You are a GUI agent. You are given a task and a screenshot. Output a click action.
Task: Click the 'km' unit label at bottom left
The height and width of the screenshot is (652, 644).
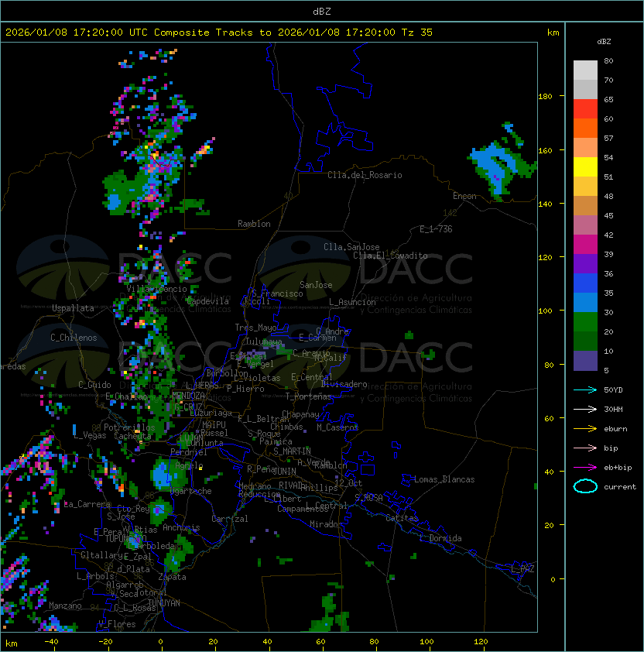pyautogui.click(x=12, y=643)
